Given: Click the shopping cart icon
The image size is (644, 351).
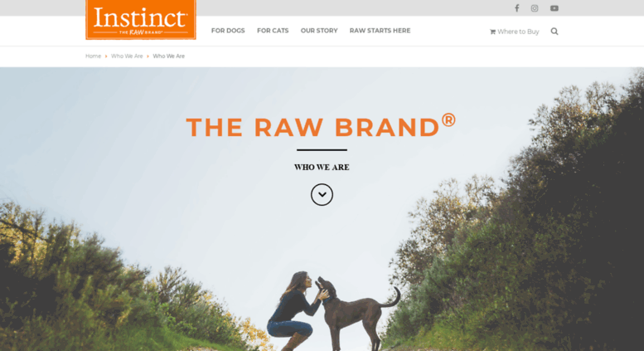Looking at the screenshot, I should pyautogui.click(x=492, y=32).
